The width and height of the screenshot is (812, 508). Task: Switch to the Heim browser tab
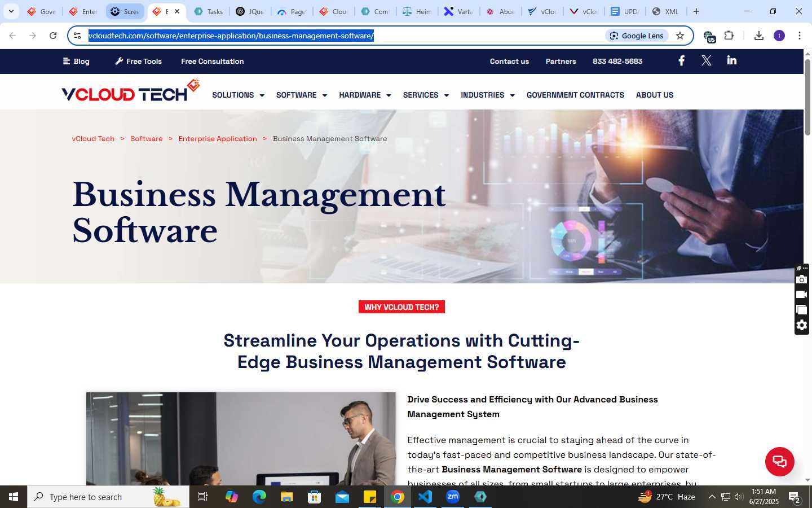417,11
